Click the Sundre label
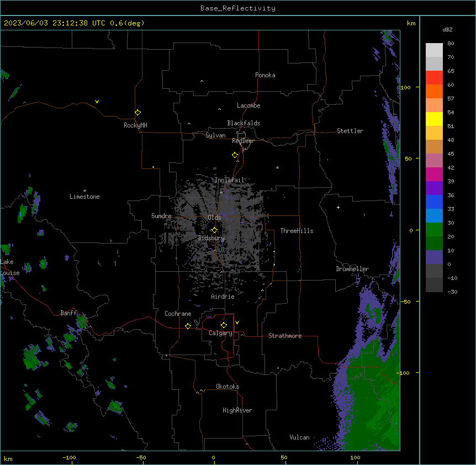476x465 pixels. coord(161,216)
